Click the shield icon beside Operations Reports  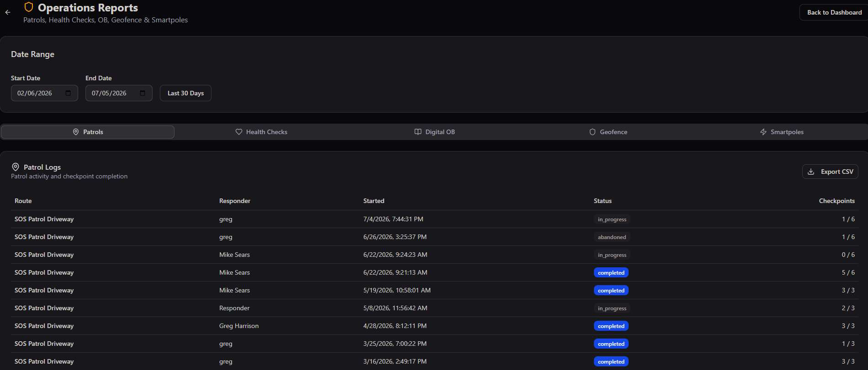point(29,7)
